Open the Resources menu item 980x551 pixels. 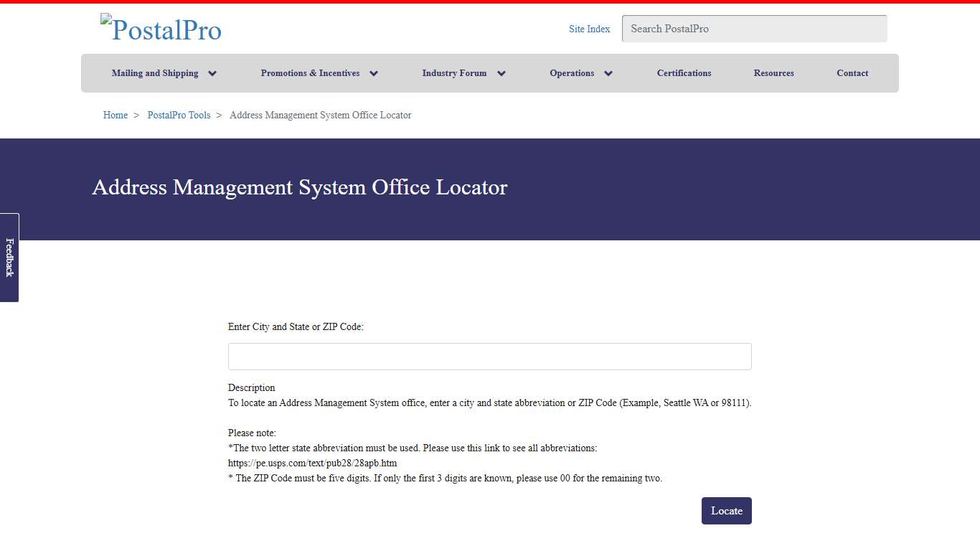click(x=773, y=72)
